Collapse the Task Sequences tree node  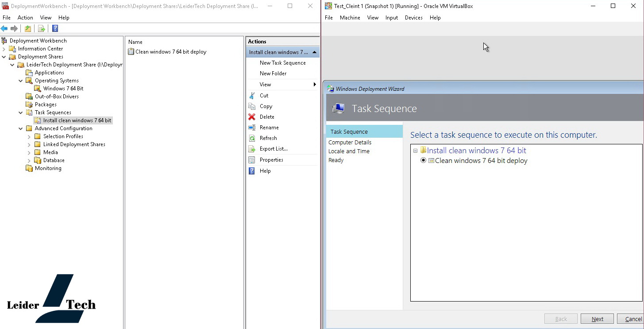coord(21,112)
